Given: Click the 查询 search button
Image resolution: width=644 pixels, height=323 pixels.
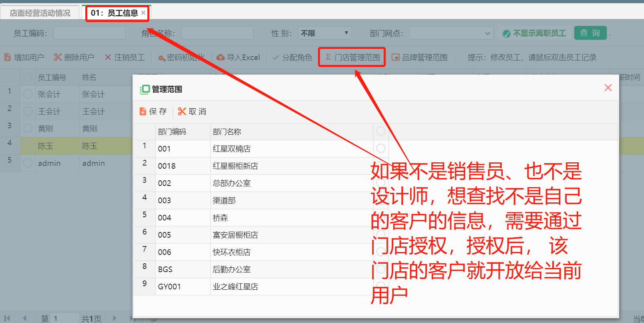Looking at the screenshot, I should (x=590, y=33).
